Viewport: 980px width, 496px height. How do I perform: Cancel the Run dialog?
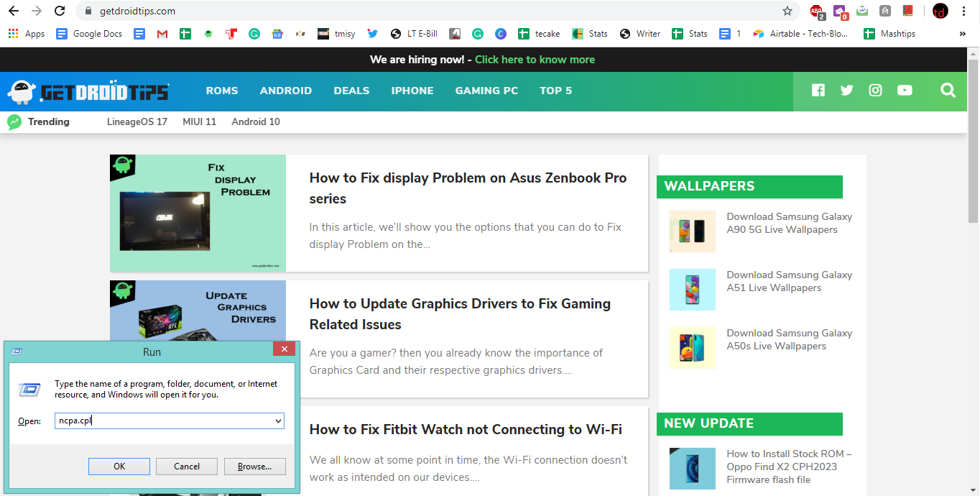[187, 467]
